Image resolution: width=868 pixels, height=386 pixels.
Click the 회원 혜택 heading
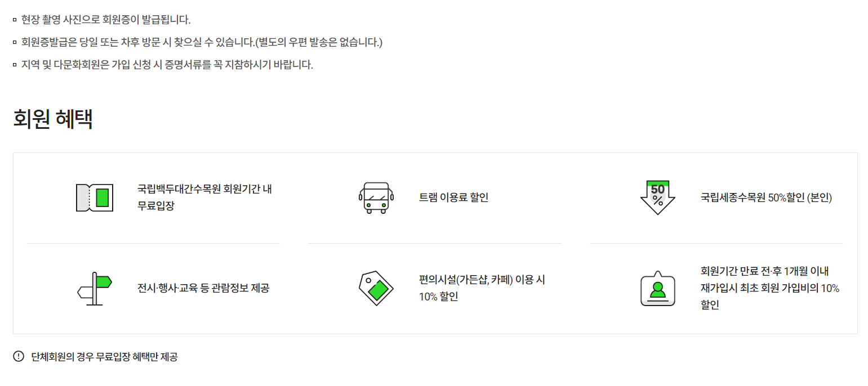pyautogui.click(x=53, y=119)
